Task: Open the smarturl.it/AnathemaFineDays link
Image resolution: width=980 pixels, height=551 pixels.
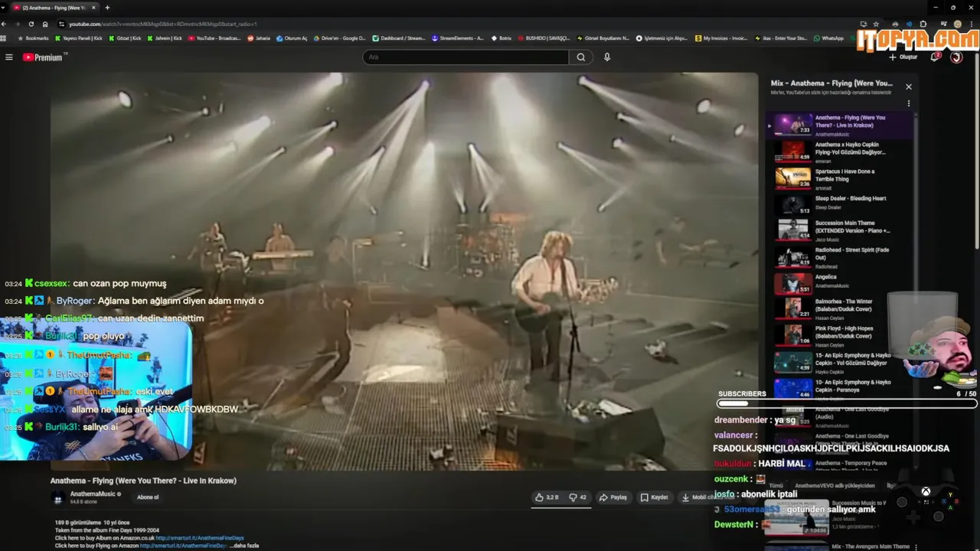Action: (x=200, y=538)
